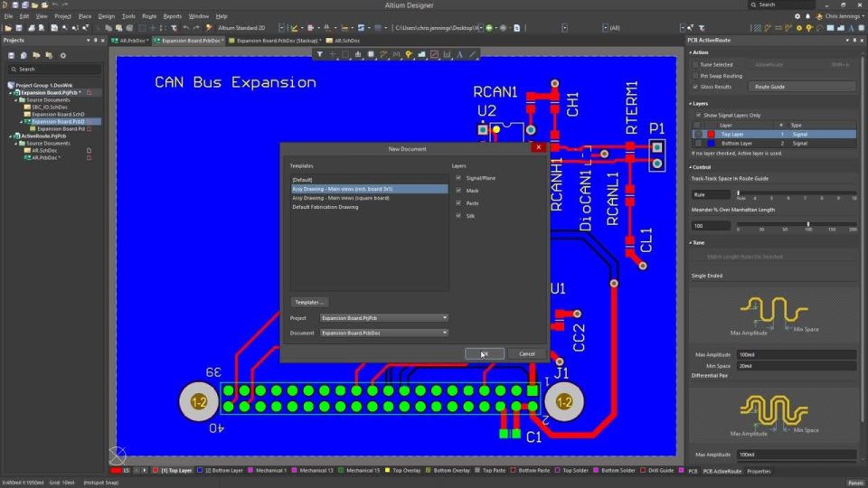The image size is (868, 488).
Task: Click the place via pin icon
Action: click(x=409, y=54)
